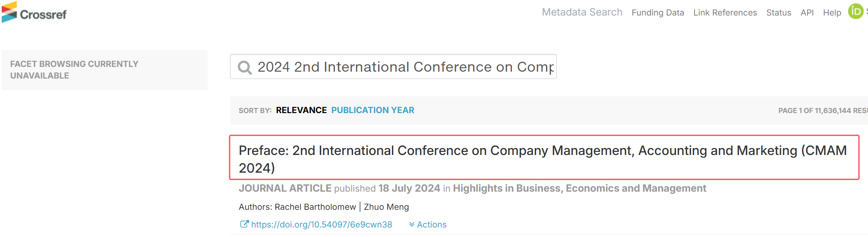The width and height of the screenshot is (868, 237).
Task: Click the Crossref logo
Action: [34, 13]
